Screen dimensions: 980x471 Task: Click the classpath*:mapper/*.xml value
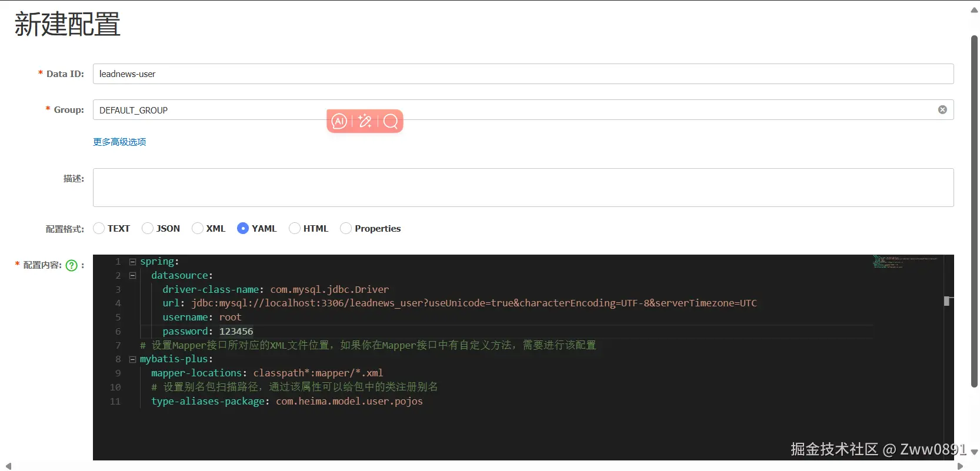point(318,373)
